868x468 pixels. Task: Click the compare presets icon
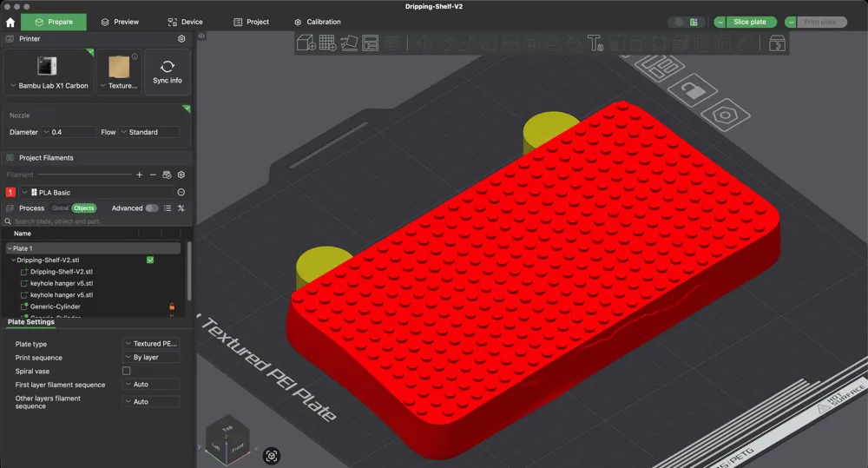point(181,208)
